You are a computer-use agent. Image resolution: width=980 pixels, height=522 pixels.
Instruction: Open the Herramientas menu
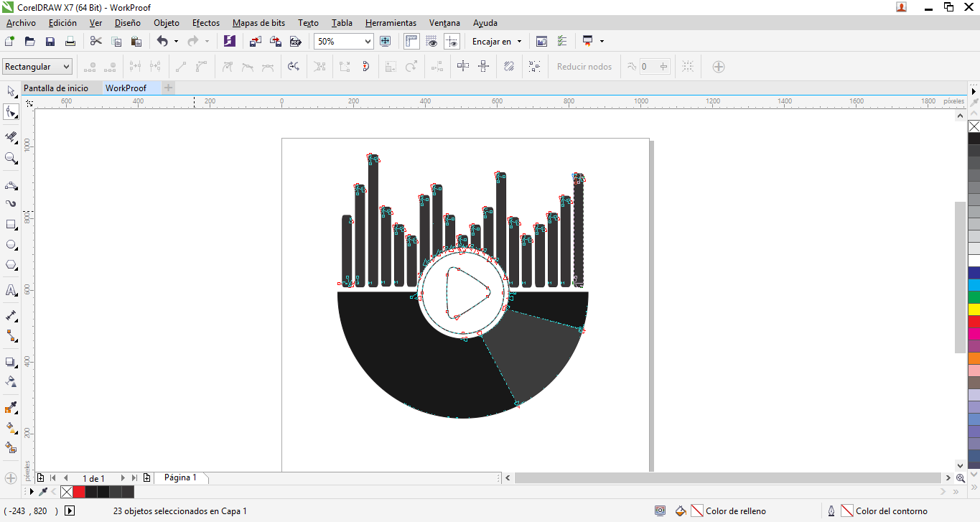(391, 23)
